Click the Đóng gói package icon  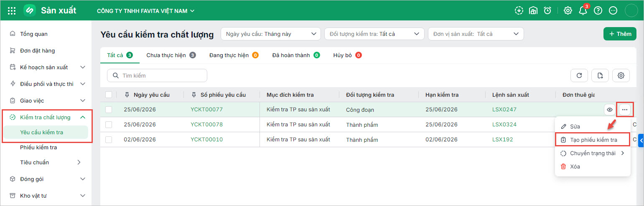(13, 179)
